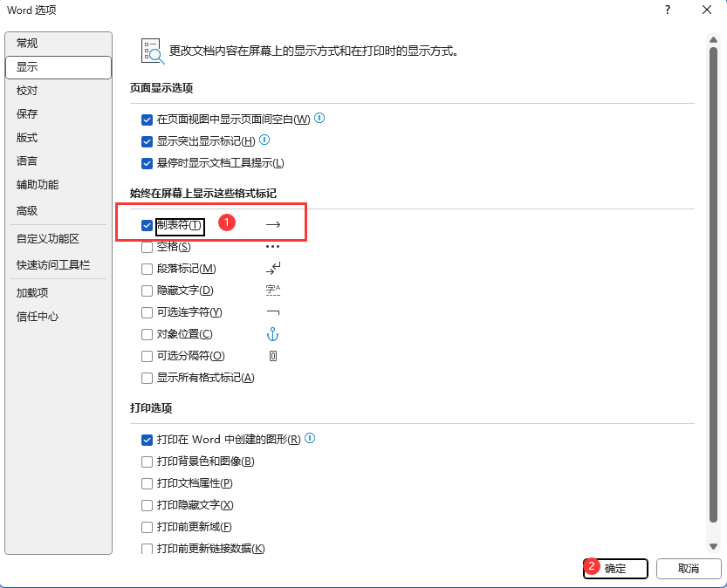Click the optional separator symbol beside 可选分隔符
The height and width of the screenshot is (588, 727).
272,355
